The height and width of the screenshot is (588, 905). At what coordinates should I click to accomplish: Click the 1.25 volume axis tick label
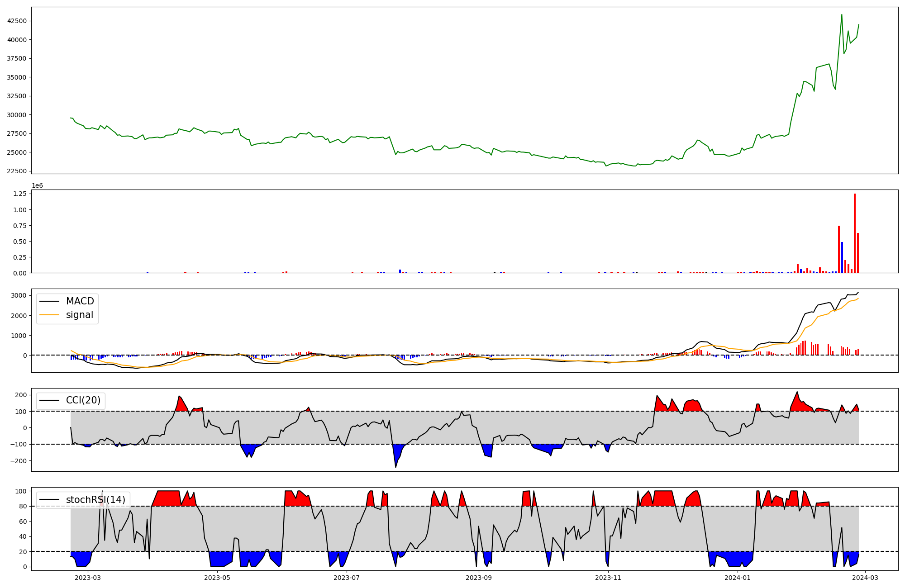click(21, 194)
